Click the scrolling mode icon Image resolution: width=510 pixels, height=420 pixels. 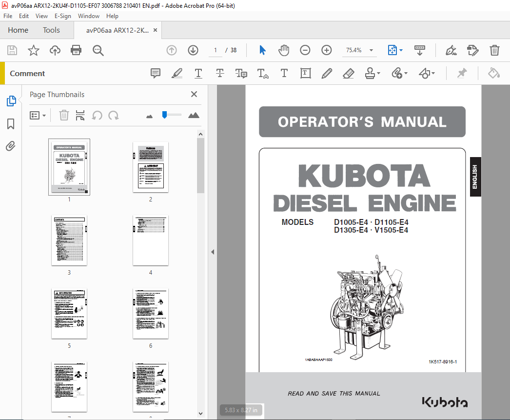pos(420,50)
